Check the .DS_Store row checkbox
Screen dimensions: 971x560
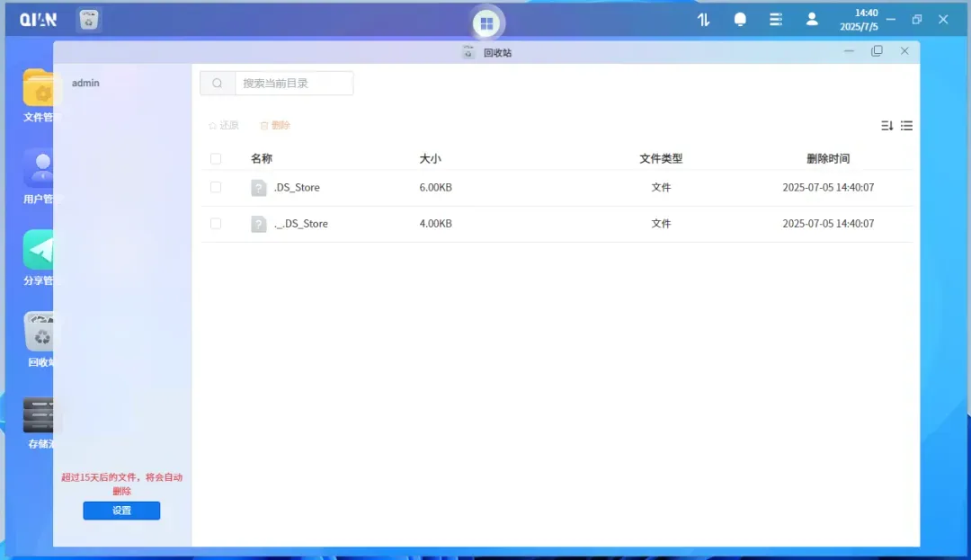click(x=216, y=187)
